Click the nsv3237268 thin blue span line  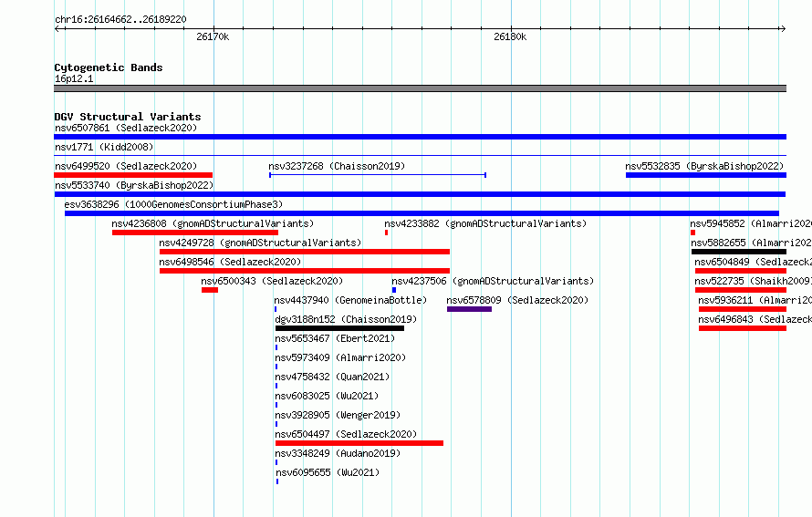[x=378, y=175]
